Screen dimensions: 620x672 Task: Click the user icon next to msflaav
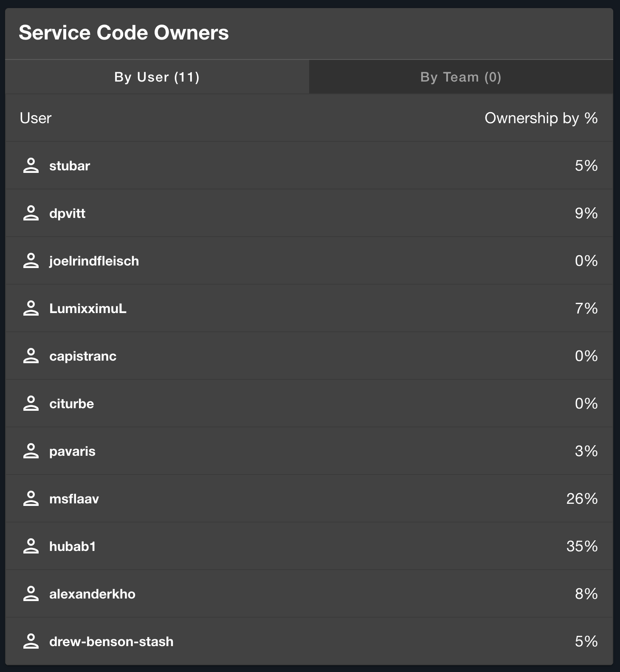pos(31,499)
